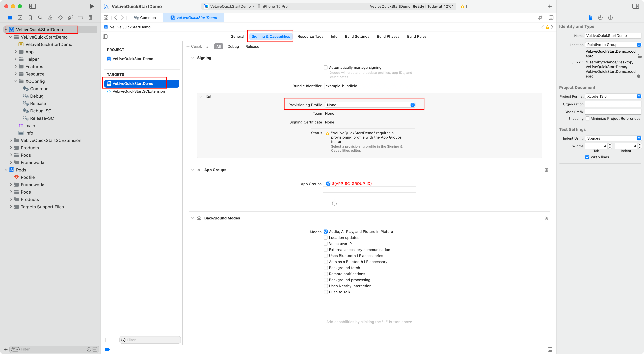Open the Info tab

coord(334,36)
